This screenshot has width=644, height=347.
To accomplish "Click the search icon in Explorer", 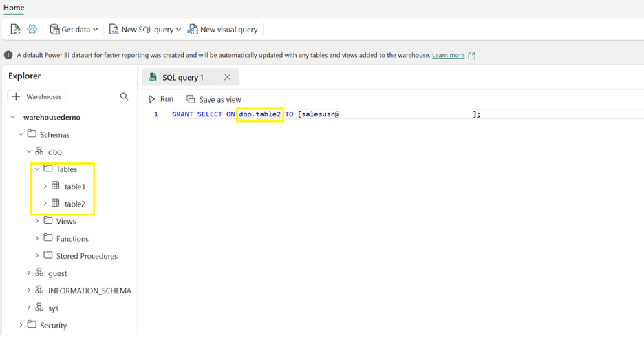I will (124, 96).
